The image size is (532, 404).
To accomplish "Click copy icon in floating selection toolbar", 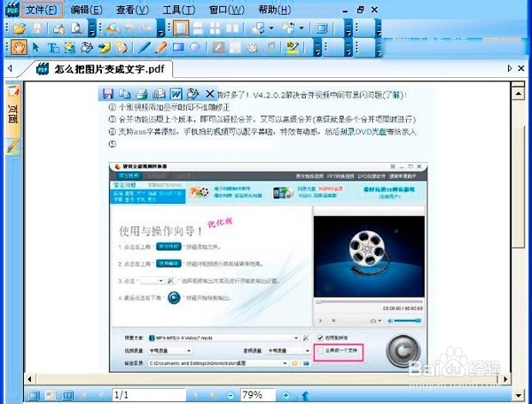I will point(125,94).
